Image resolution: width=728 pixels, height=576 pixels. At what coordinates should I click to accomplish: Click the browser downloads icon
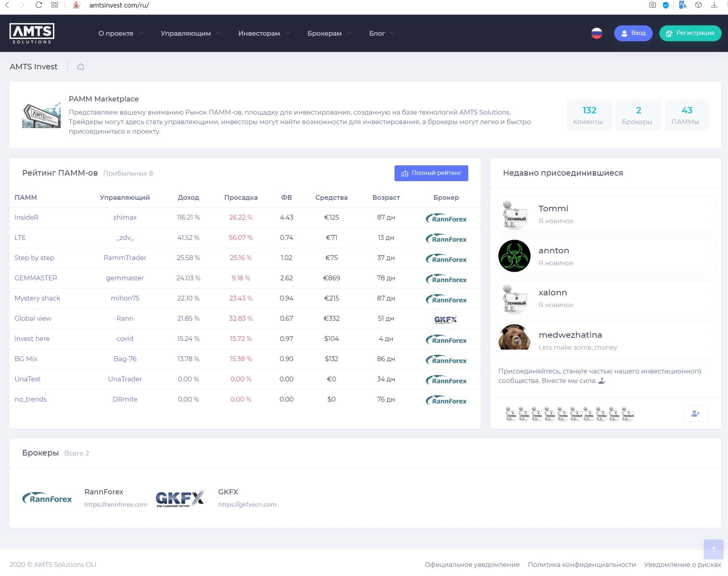point(714,5)
